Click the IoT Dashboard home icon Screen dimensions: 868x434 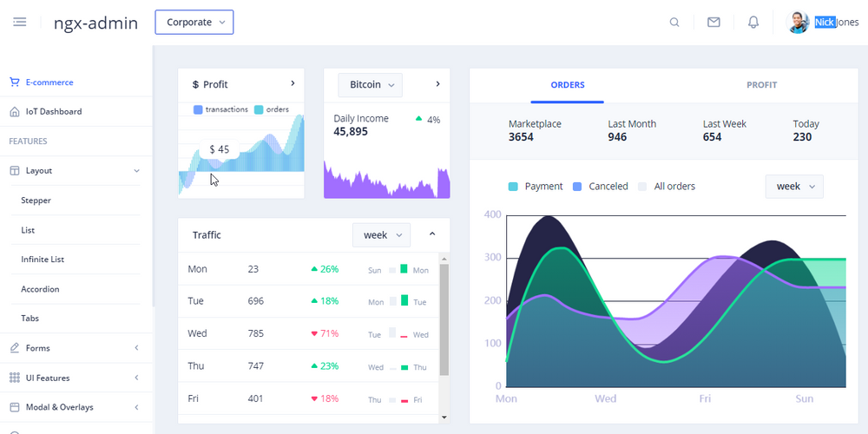tap(15, 112)
